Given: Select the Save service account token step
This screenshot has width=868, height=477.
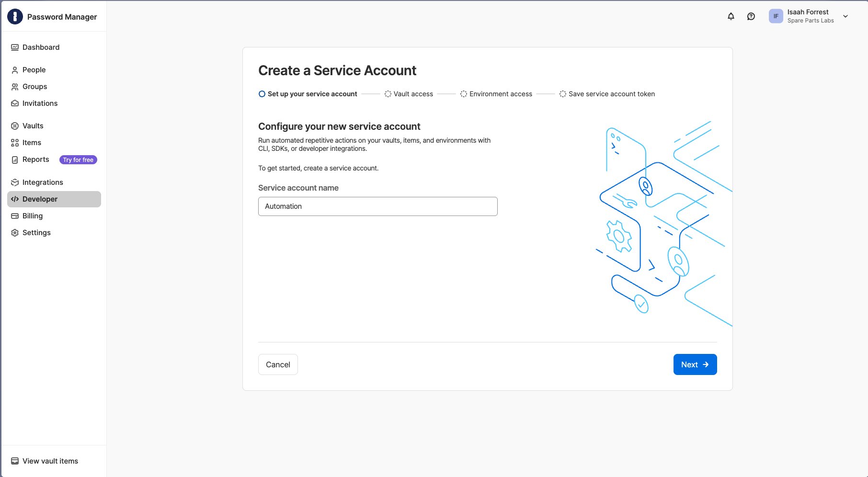Looking at the screenshot, I should pos(607,94).
